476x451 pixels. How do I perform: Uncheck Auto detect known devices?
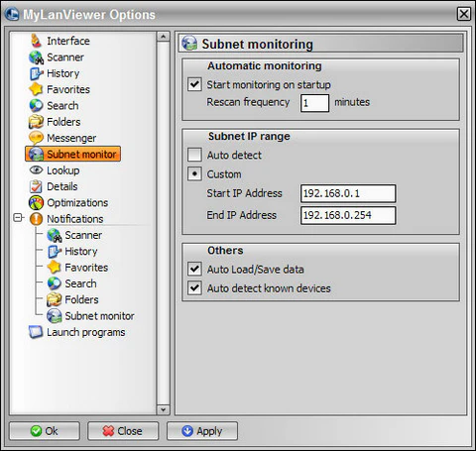coord(194,288)
